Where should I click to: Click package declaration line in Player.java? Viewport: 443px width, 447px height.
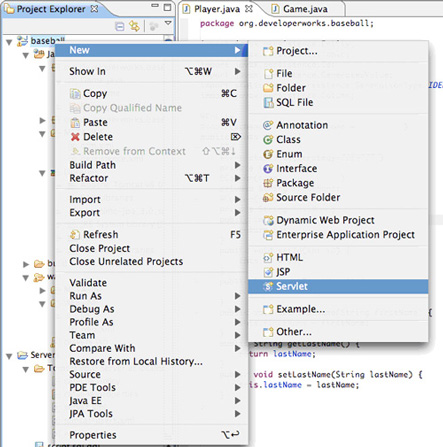click(x=287, y=23)
